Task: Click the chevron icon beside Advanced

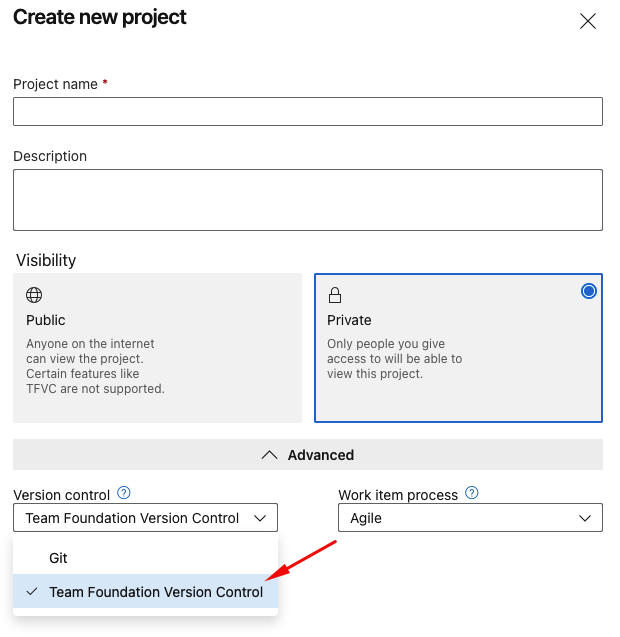Action: [x=269, y=455]
